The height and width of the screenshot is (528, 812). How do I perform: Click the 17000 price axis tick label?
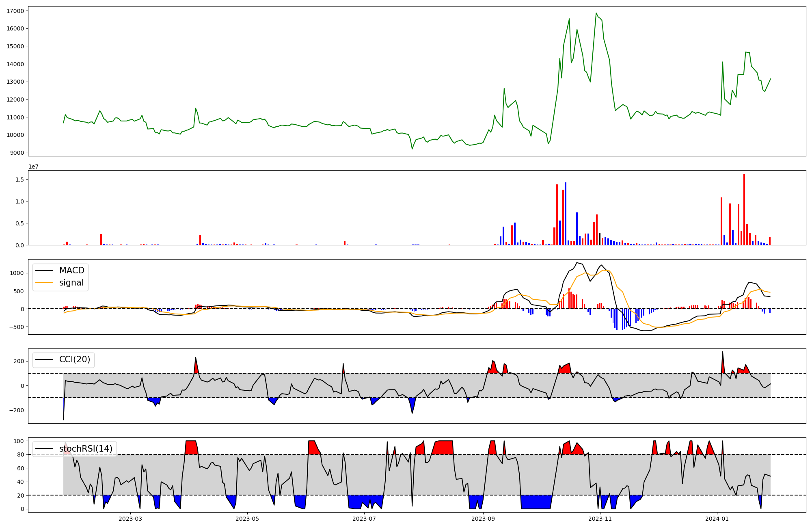click(15, 11)
